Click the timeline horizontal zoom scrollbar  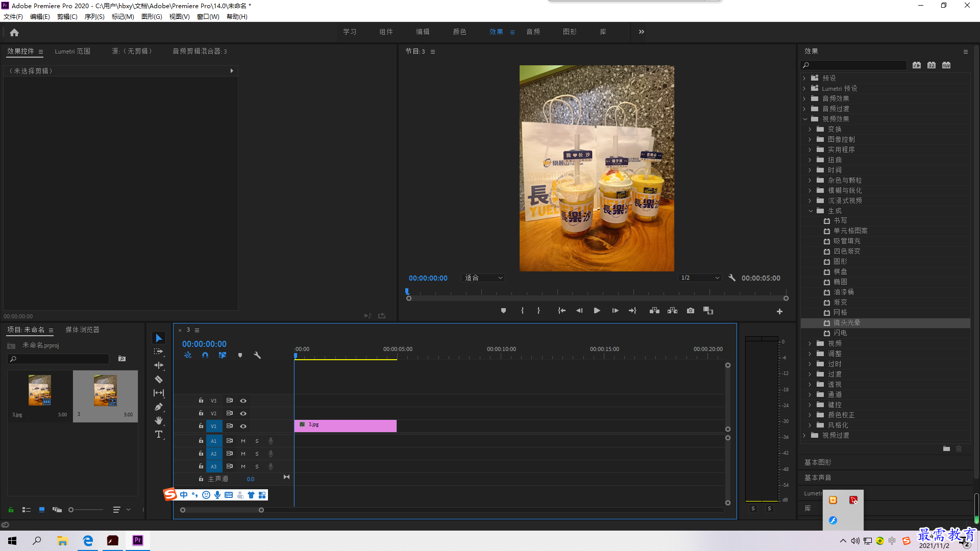tap(222, 510)
